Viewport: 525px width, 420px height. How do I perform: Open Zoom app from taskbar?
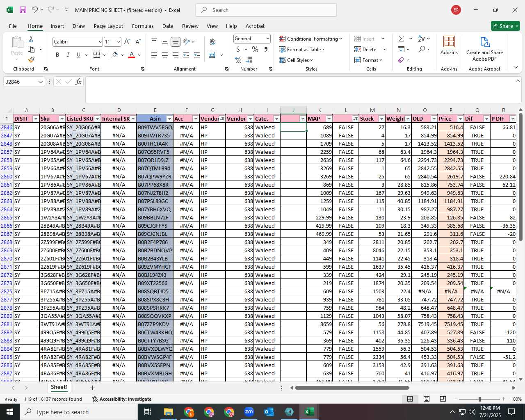click(249, 412)
